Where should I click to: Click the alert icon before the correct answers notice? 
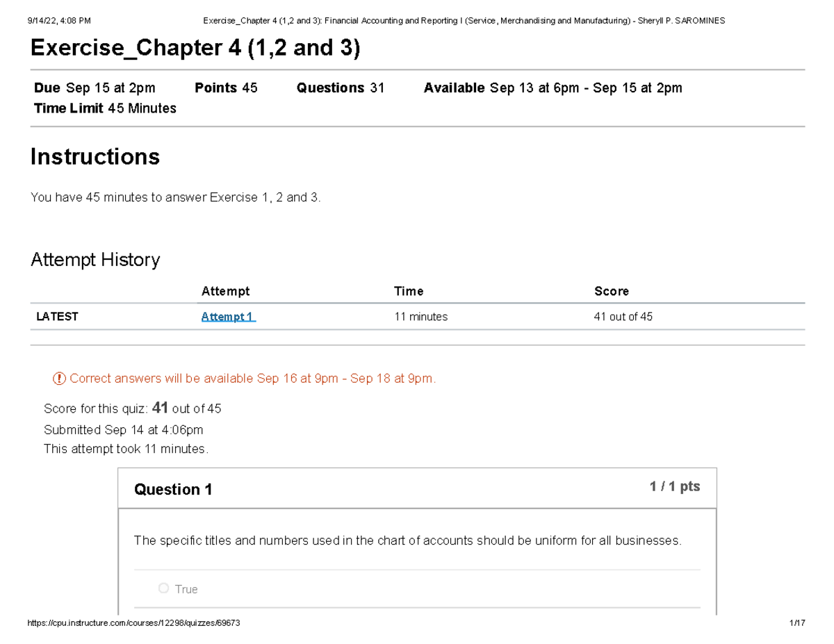[59, 379]
